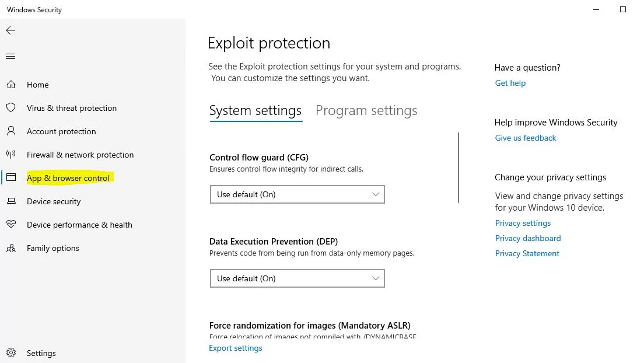Open the Account protection page
The height and width of the screenshot is (363, 644).
(61, 131)
